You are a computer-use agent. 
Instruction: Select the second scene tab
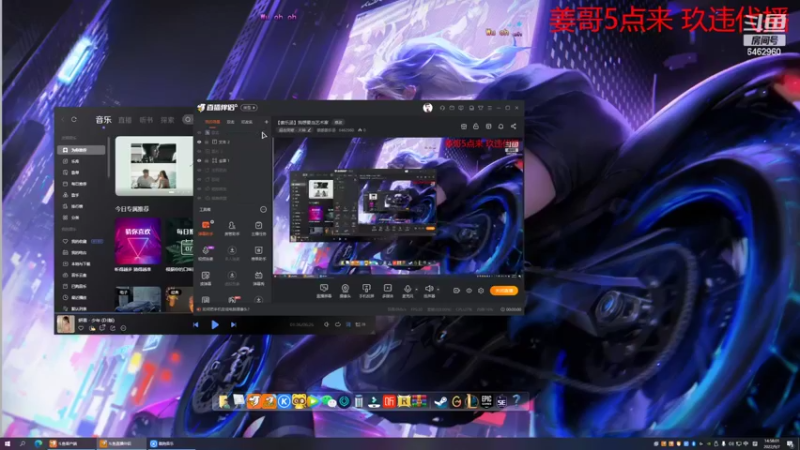pyautogui.click(x=231, y=122)
